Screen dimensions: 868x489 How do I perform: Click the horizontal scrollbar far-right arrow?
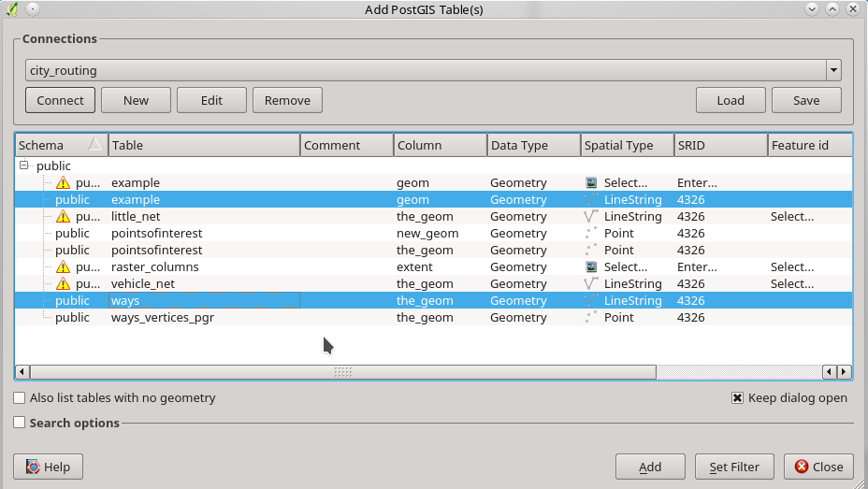point(845,372)
